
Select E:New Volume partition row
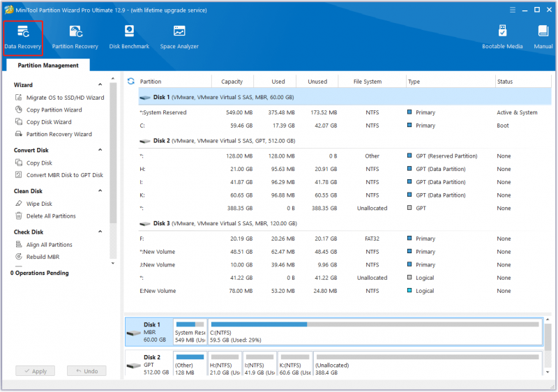(345, 291)
